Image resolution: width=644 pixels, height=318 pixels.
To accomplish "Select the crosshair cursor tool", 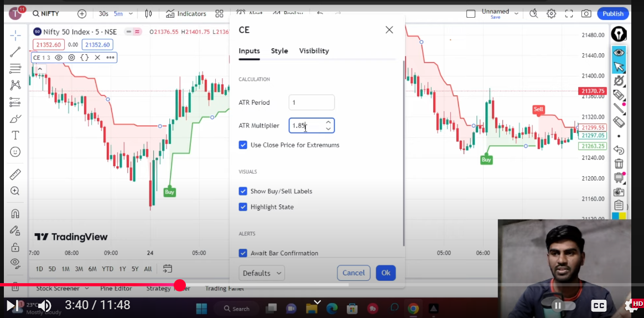I will [x=15, y=36].
